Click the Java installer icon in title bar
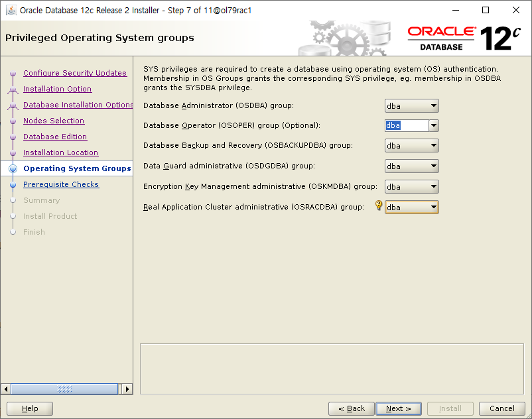This screenshot has height=419, width=532. (11, 11)
